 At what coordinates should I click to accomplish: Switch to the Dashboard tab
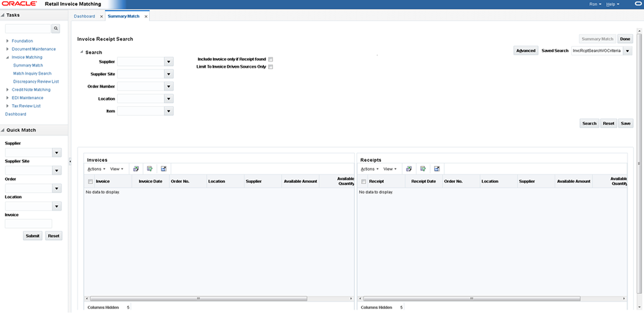tap(84, 16)
